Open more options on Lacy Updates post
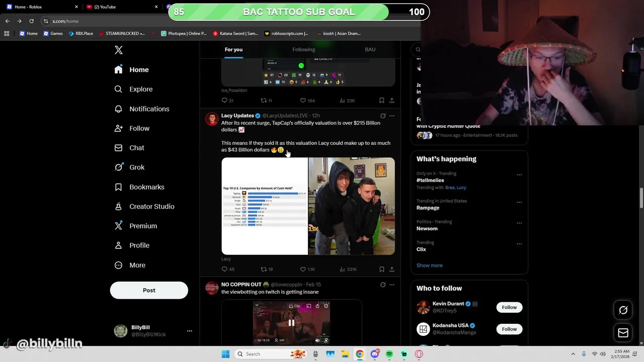 coord(392,116)
